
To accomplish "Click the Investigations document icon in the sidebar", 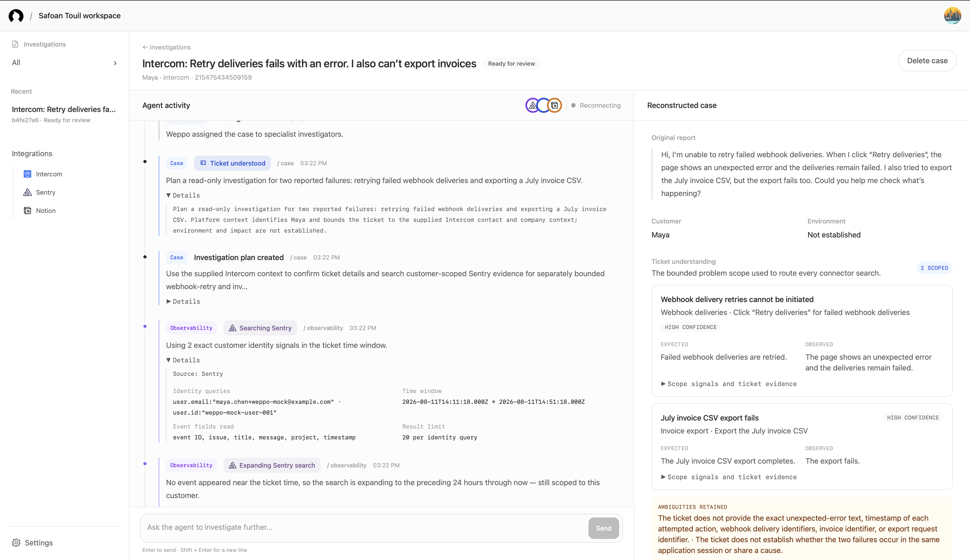I will click(x=15, y=44).
